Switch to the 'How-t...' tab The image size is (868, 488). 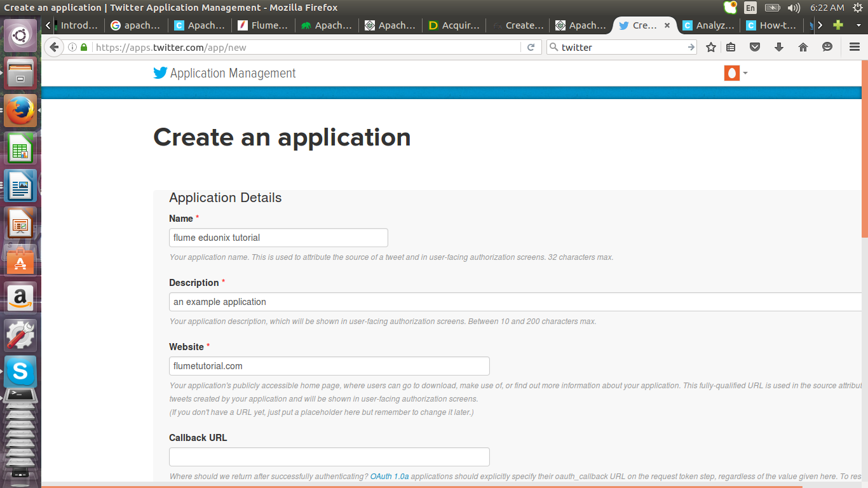click(x=772, y=25)
